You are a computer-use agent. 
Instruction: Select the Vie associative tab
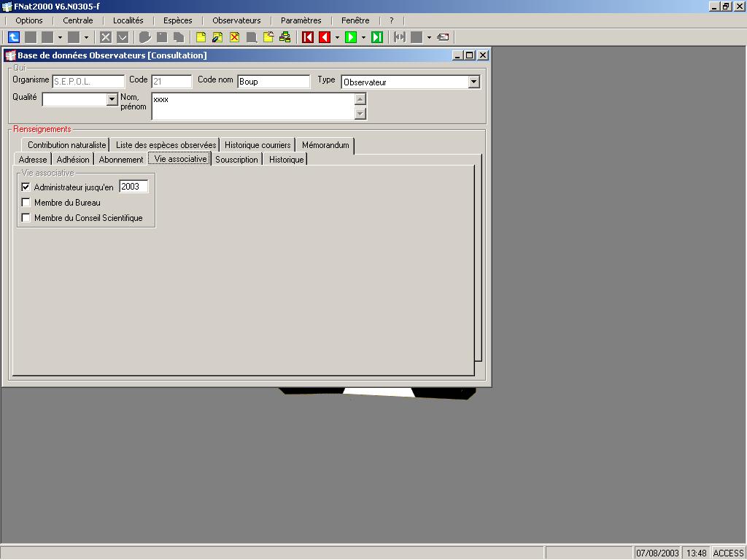click(x=180, y=158)
